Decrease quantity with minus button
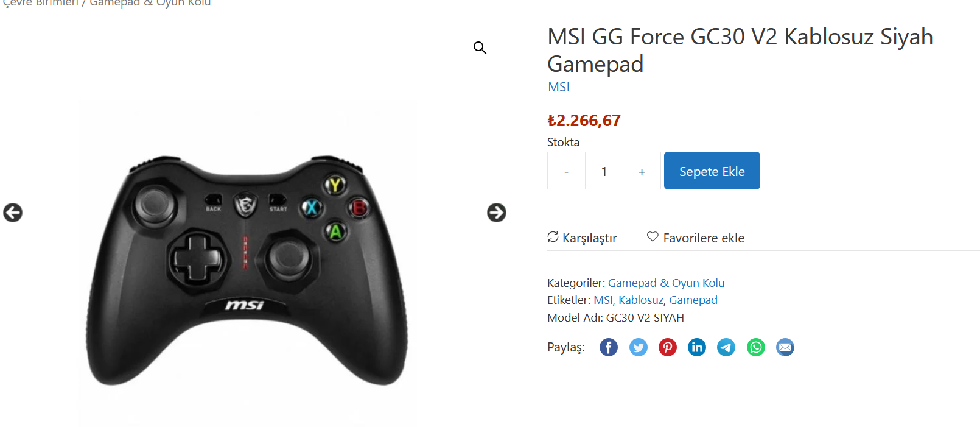 coord(566,171)
